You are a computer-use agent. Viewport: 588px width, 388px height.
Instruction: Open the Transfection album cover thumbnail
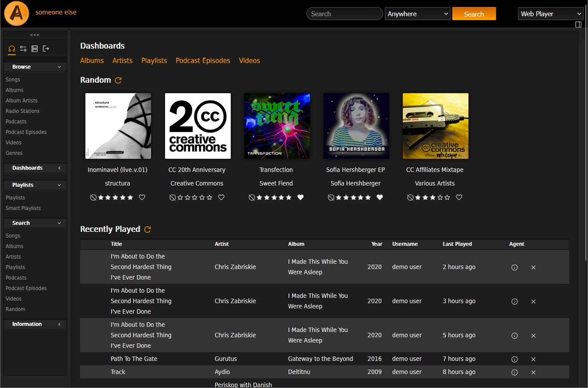[277, 126]
